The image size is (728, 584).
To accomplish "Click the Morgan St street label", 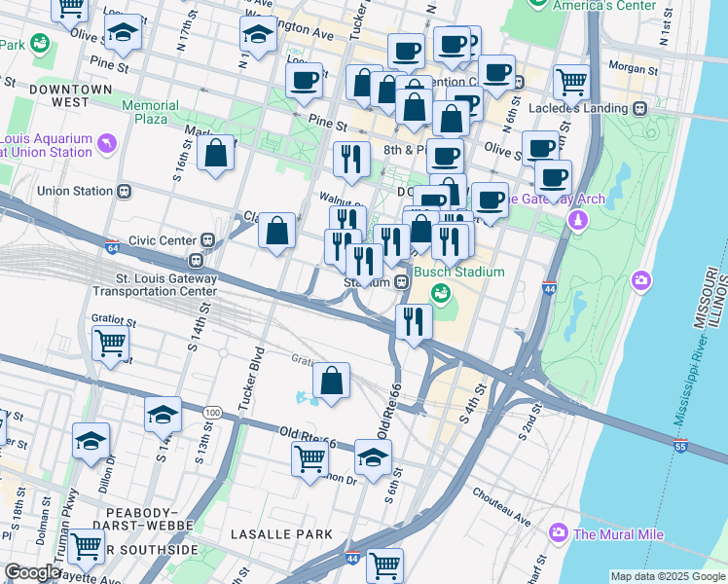I will [634, 68].
